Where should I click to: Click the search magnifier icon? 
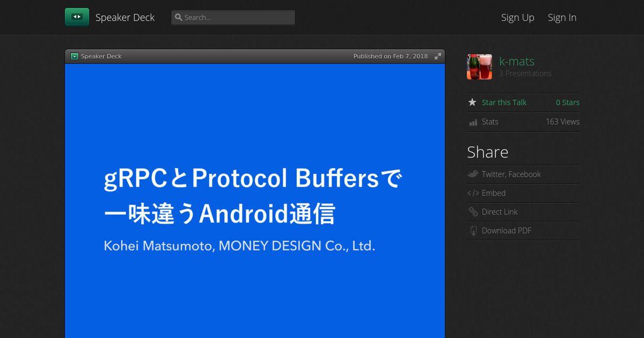coord(179,17)
